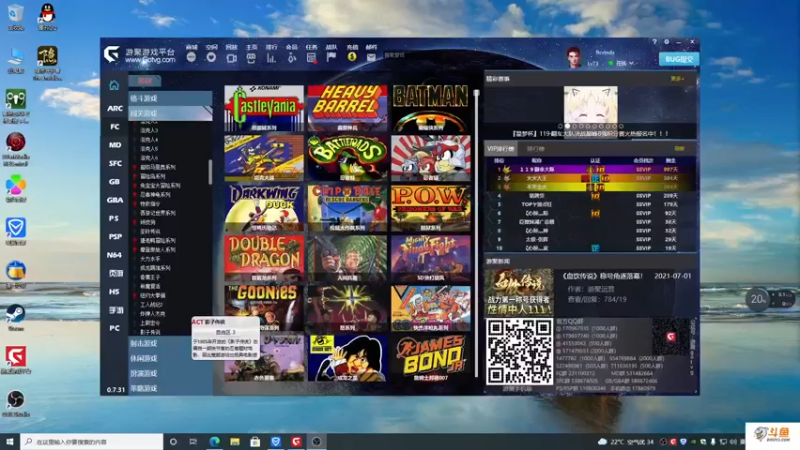This screenshot has height=450, width=800.
Task: Open the recharge gold coin icon
Action: click(x=352, y=57)
